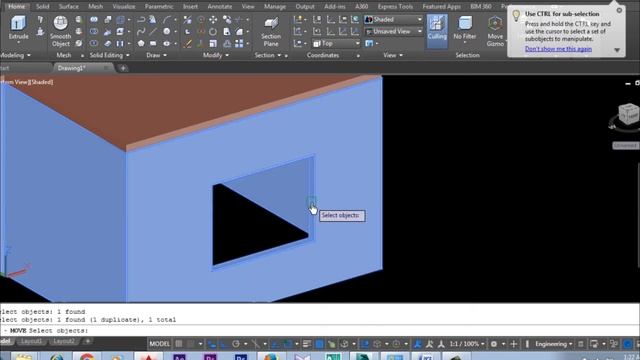Select the Circle tool in Draw panel
The image size is (640, 360).
tap(167, 31)
